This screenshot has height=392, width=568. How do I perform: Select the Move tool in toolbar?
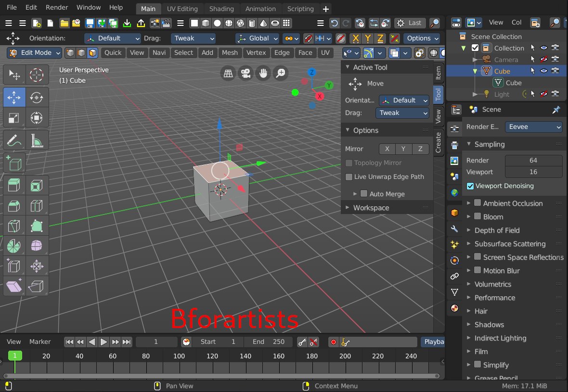click(14, 97)
